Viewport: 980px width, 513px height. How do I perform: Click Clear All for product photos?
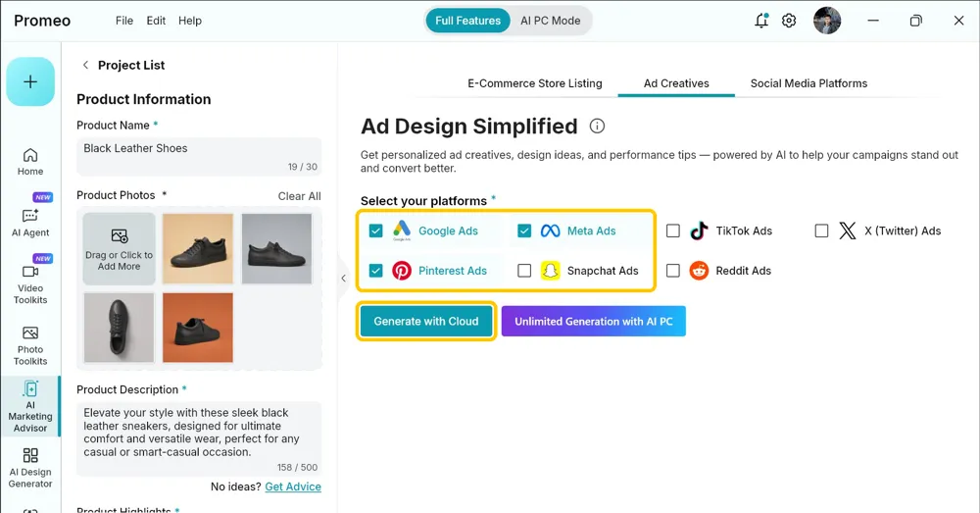pyautogui.click(x=299, y=196)
